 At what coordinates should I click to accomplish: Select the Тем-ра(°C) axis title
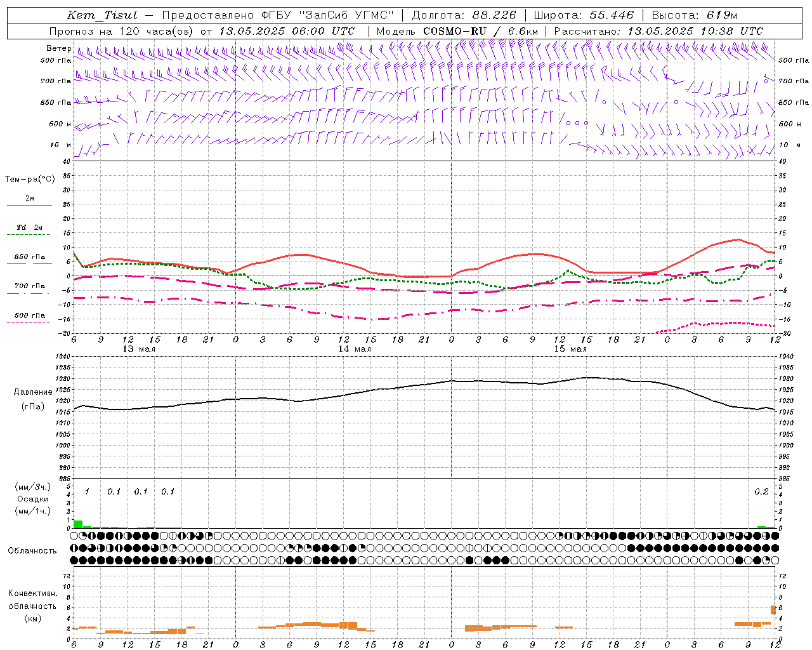30,180
